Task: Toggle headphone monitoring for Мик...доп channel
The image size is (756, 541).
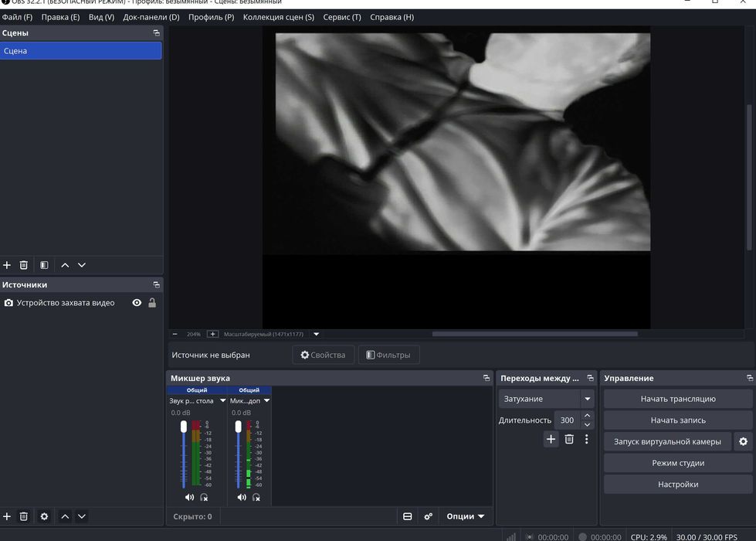Action: pos(256,497)
